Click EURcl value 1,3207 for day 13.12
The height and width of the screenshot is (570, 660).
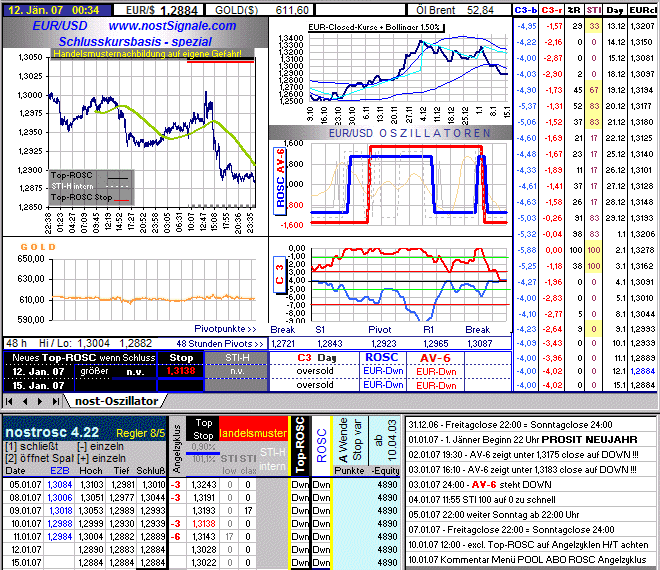642,26
